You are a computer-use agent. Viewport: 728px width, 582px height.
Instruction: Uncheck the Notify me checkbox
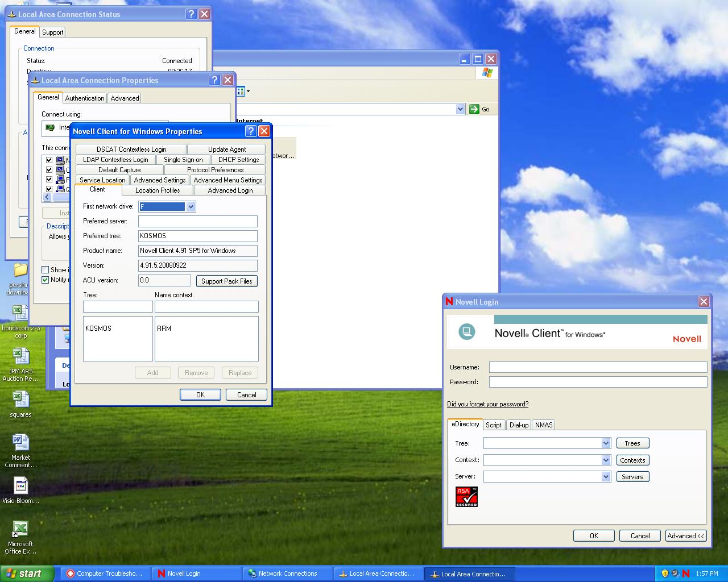(45, 280)
